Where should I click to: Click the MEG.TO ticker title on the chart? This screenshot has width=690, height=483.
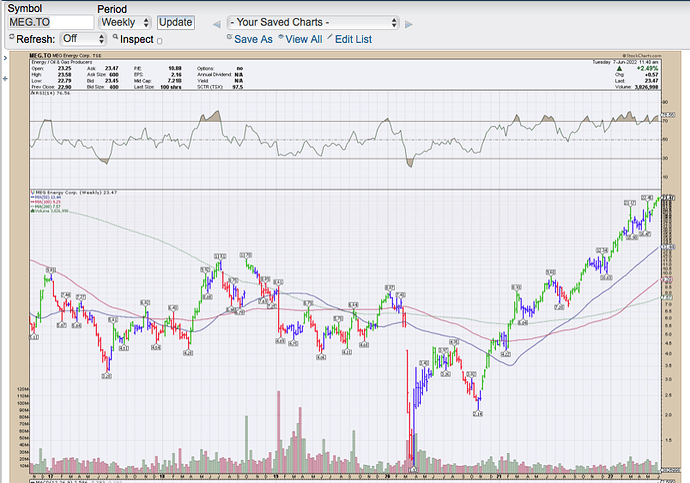pyautogui.click(x=40, y=55)
